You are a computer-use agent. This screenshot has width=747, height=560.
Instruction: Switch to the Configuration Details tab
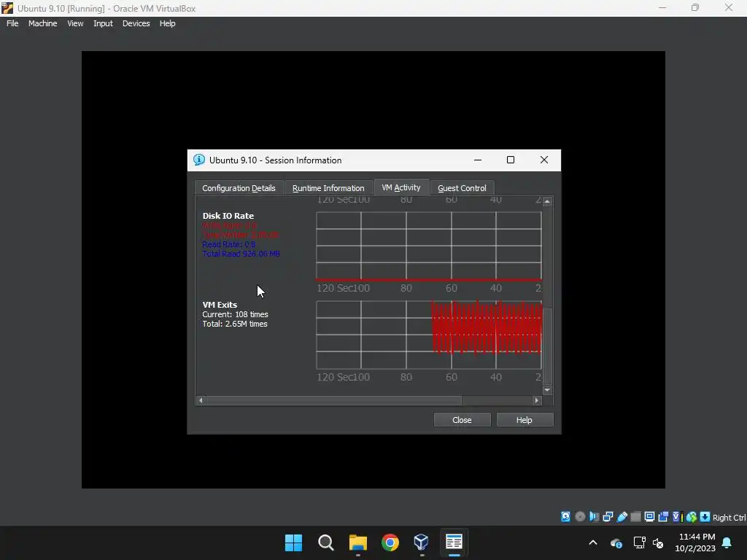pyautogui.click(x=239, y=188)
